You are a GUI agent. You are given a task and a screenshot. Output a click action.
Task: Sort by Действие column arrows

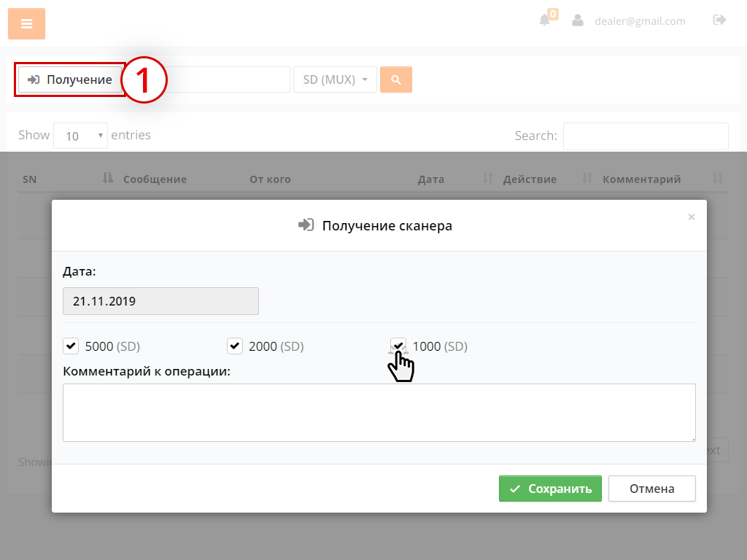(587, 179)
